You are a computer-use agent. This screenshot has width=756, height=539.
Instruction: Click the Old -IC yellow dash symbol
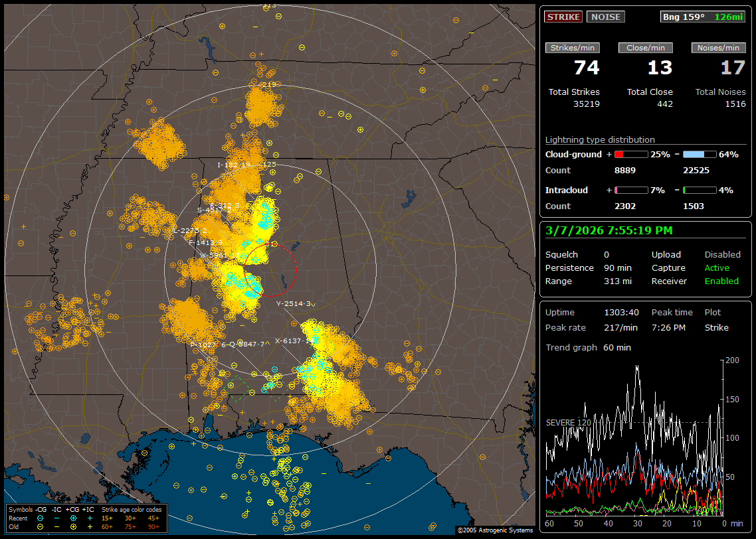tap(57, 526)
